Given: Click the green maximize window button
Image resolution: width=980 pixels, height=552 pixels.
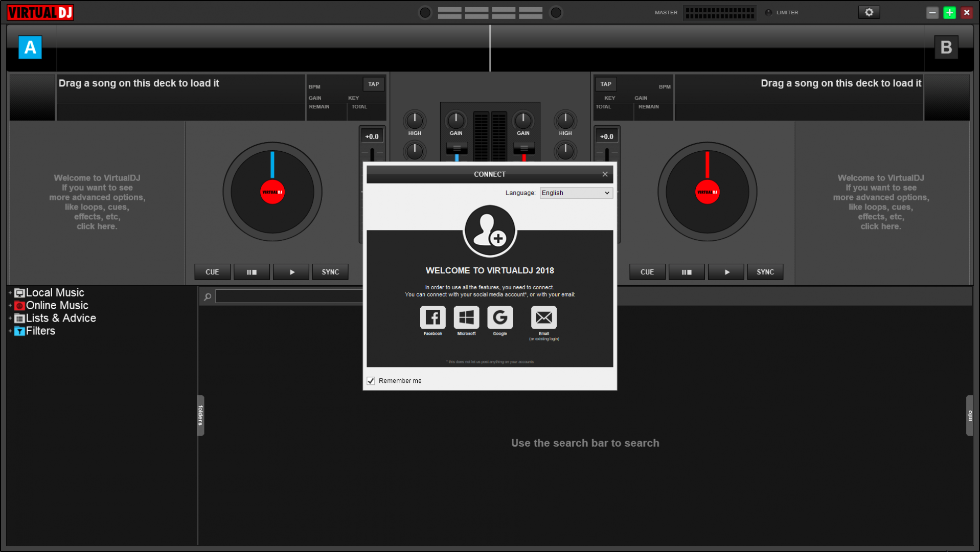Looking at the screenshot, I should (949, 12).
